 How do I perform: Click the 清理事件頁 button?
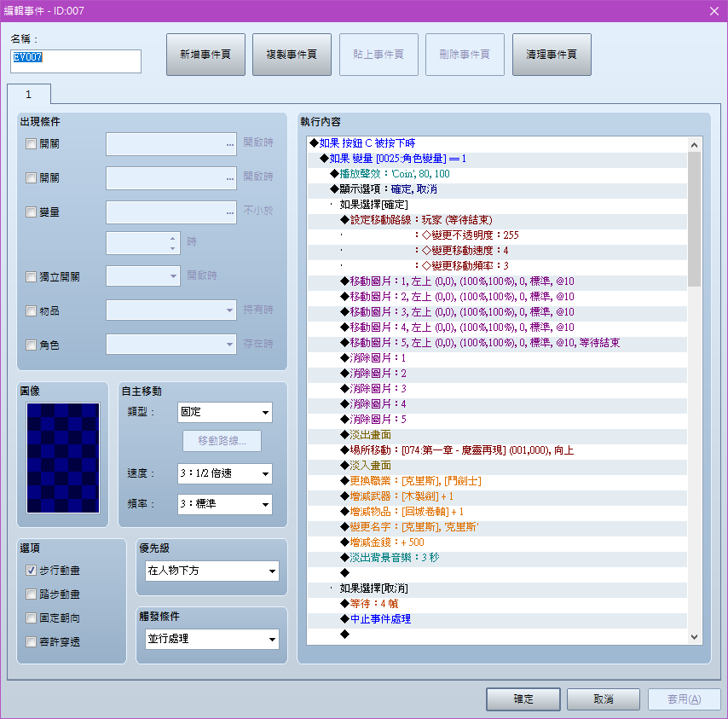[x=552, y=55]
